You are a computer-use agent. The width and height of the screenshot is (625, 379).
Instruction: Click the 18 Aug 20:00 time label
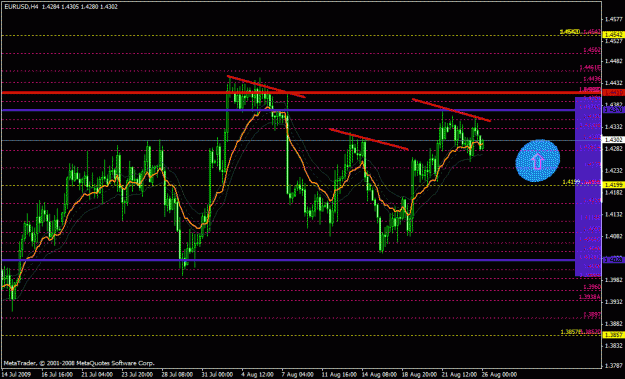click(419, 375)
